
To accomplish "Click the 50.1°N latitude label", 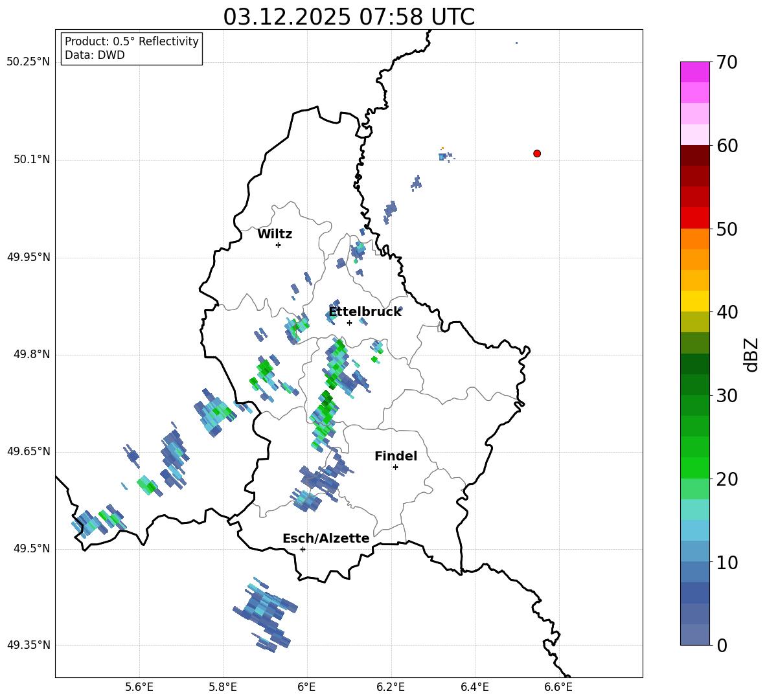I will pos(31,160).
